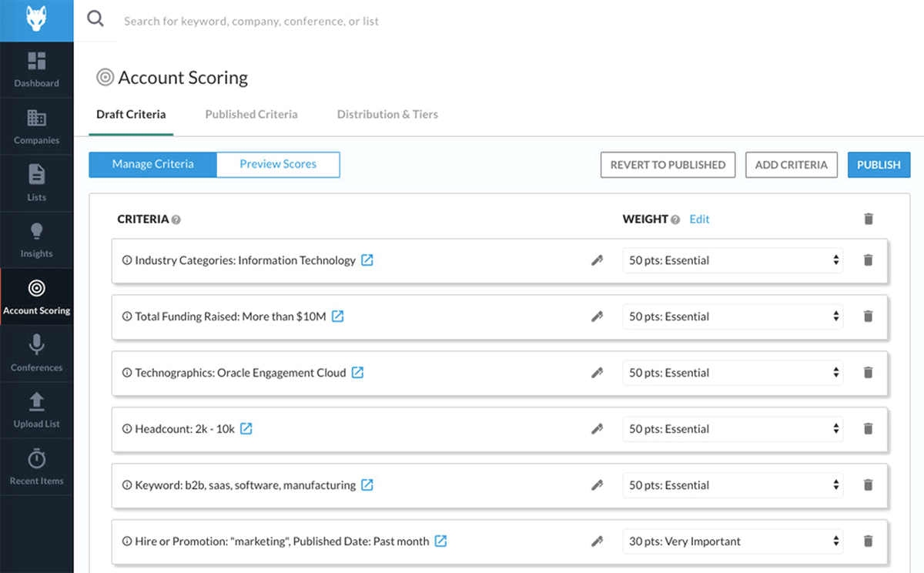Go to Companies in the sidebar
The width and height of the screenshot is (924, 573).
pos(36,119)
